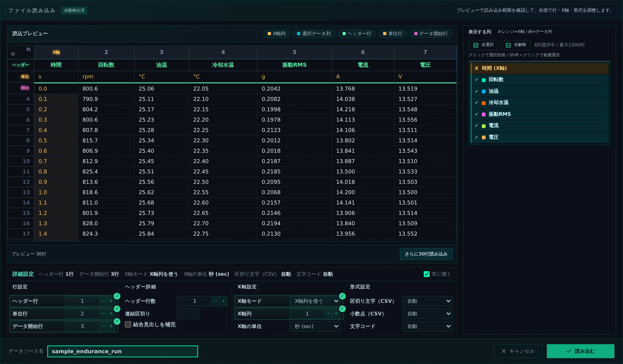Screen dimensions: 623x364
Task: Click データ開始行 legend chip
Action: point(431,34)
